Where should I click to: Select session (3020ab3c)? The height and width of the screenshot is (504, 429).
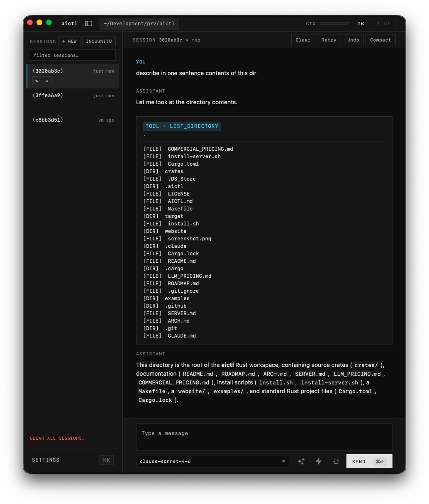point(73,76)
